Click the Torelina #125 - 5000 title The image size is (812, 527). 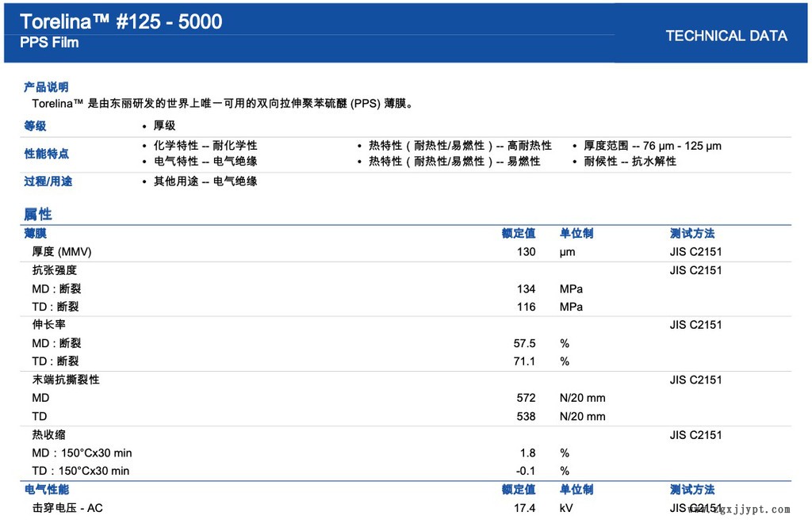(121, 21)
